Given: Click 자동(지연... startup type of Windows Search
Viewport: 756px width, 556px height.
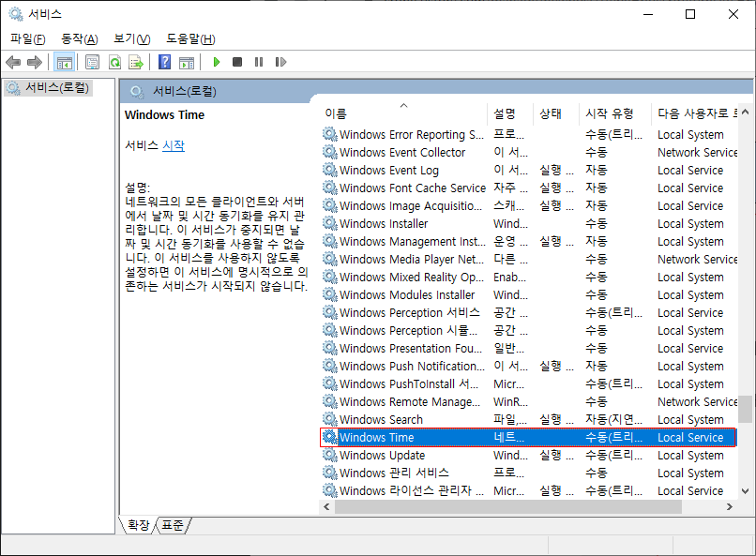Looking at the screenshot, I should tap(613, 420).
